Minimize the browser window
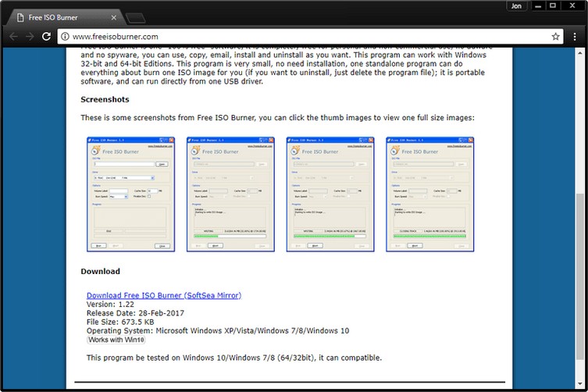 pyautogui.click(x=538, y=6)
